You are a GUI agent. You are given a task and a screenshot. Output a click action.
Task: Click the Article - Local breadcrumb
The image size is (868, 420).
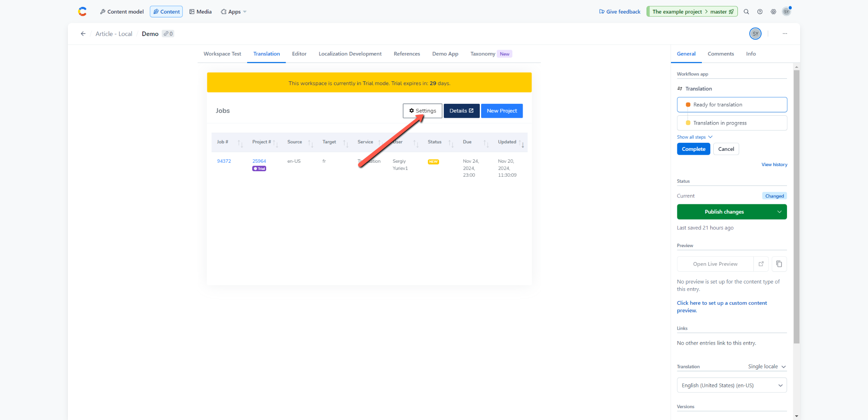point(114,33)
